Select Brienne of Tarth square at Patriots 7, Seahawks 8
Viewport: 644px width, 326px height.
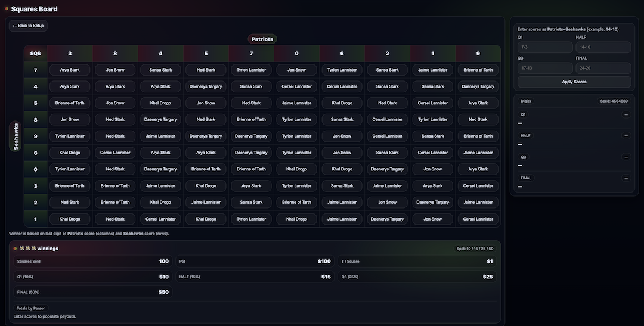pyautogui.click(x=252, y=119)
